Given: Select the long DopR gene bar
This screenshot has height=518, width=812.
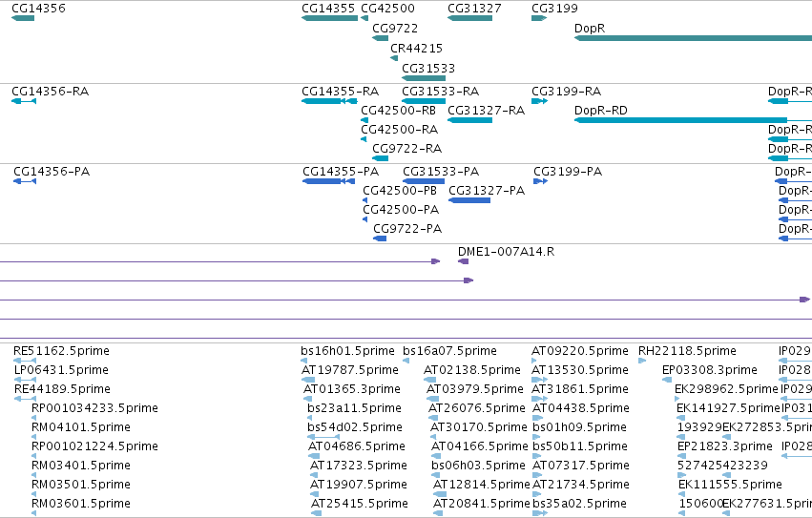Looking at the screenshot, I should pos(693,38).
